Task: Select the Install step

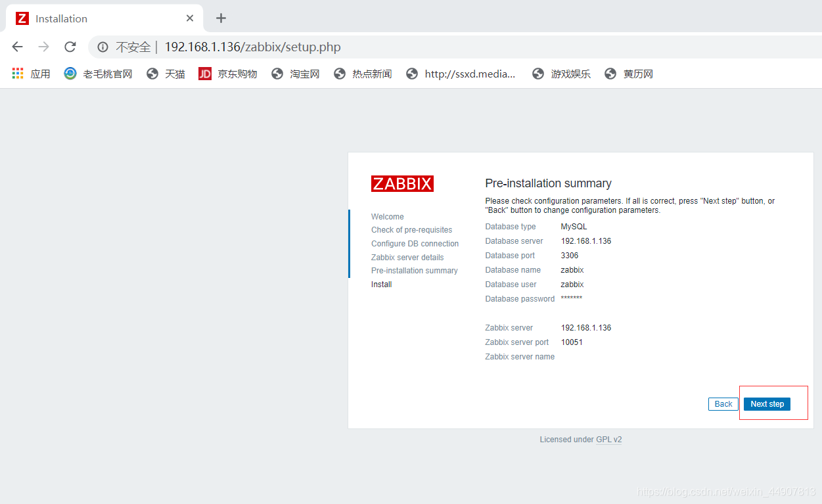Action: click(x=381, y=285)
